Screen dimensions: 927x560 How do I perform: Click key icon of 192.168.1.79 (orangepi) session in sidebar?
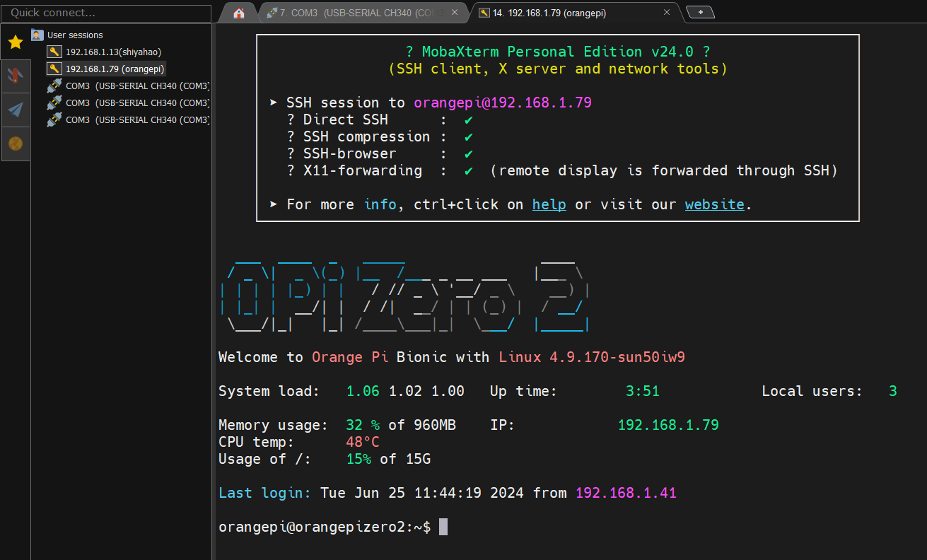coord(54,69)
